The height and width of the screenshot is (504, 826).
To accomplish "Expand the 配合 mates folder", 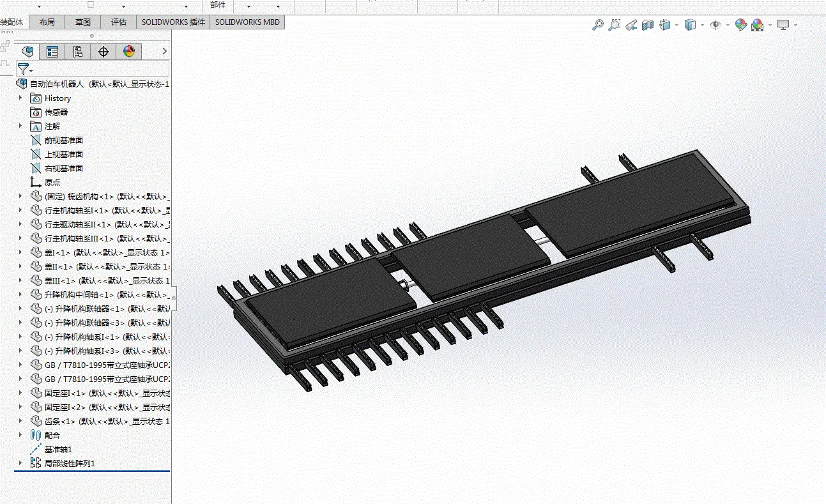I will click(x=20, y=435).
